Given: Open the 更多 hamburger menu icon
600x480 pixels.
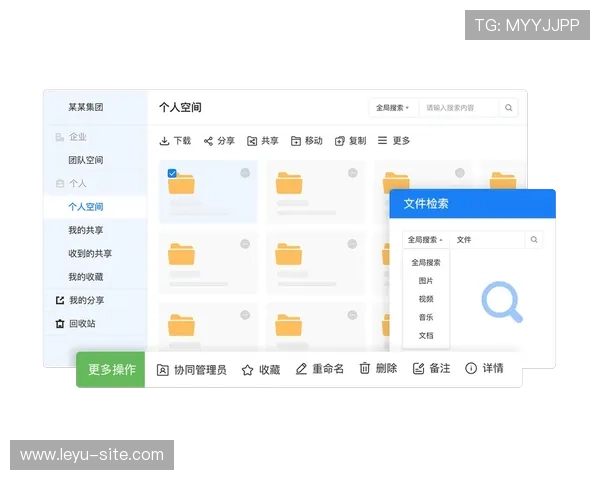Looking at the screenshot, I should pos(382,140).
